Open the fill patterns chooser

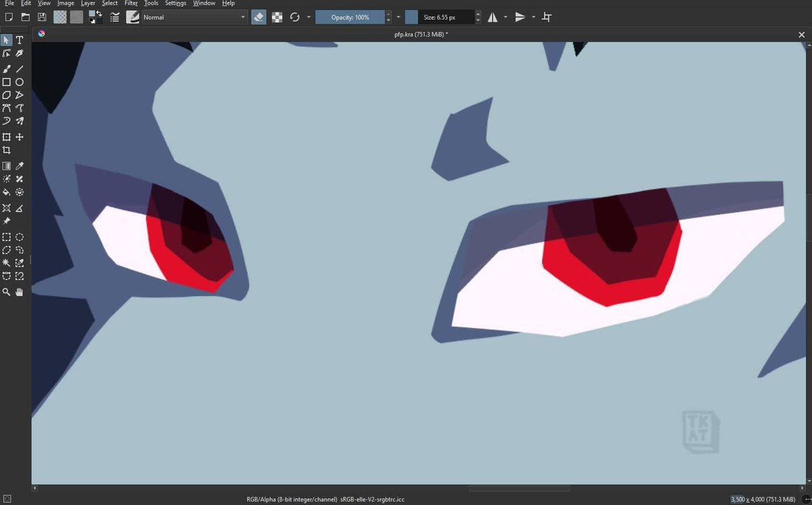tap(76, 17)
